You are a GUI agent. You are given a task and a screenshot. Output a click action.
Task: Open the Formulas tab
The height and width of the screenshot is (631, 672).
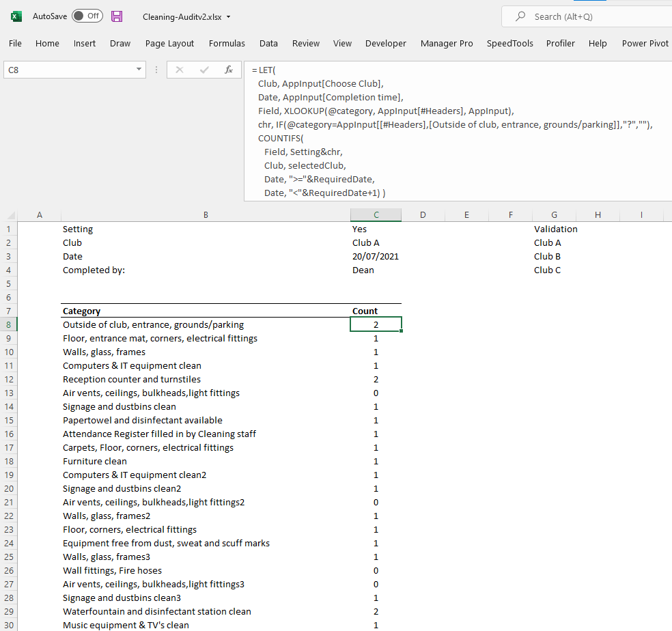tap(227, 43)
